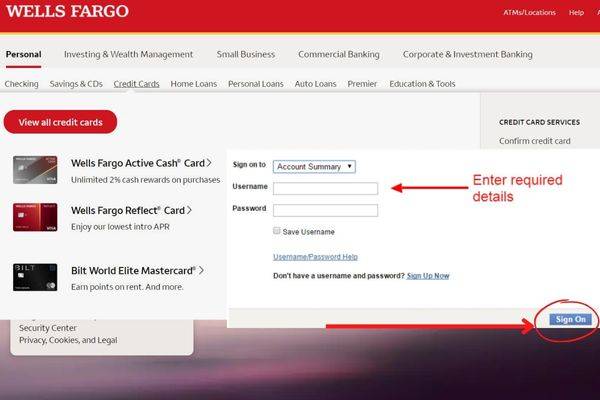Screen dimensions: 600x400
Task: Open the Personal Loans menu
Action: (256, 84)
